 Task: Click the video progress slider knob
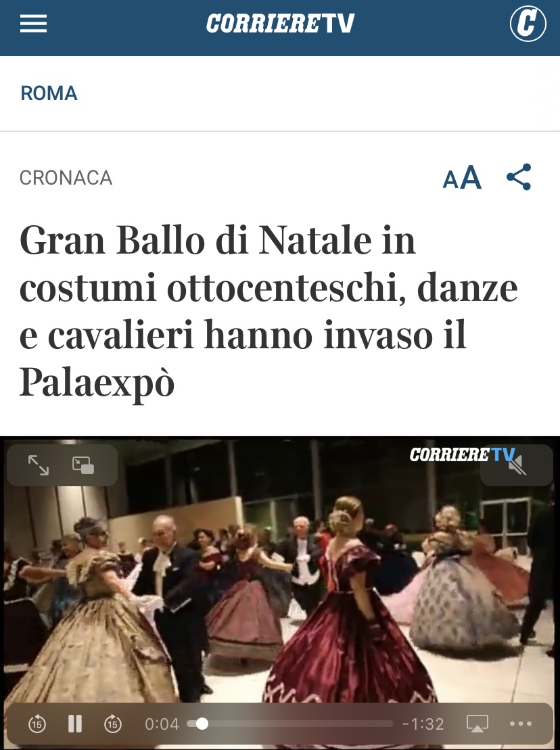click(202, 724)
